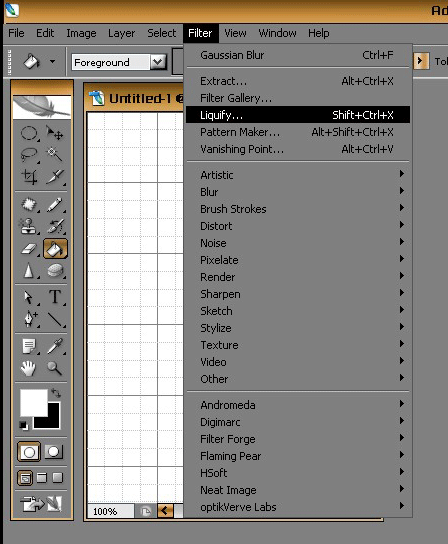Screen dimensions: 448x544
Task: Activate the Type tool
Action: pyautogui.click(x=55, y=297)
